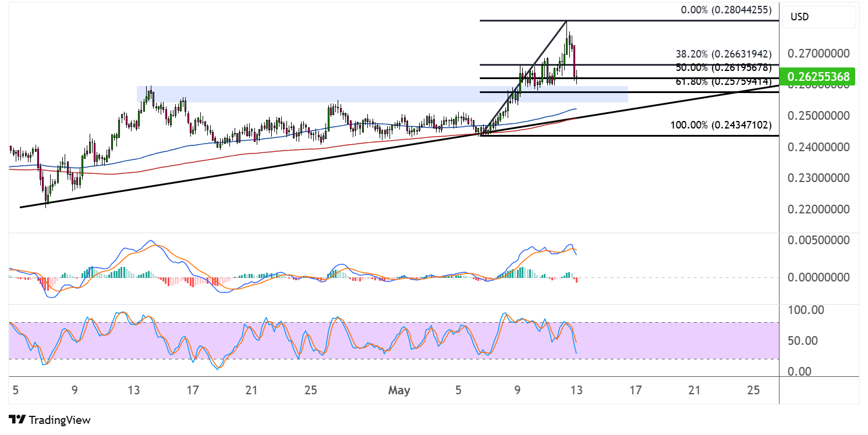Click the May label on time axis
868x435 pixels.
tap(399, 391)
